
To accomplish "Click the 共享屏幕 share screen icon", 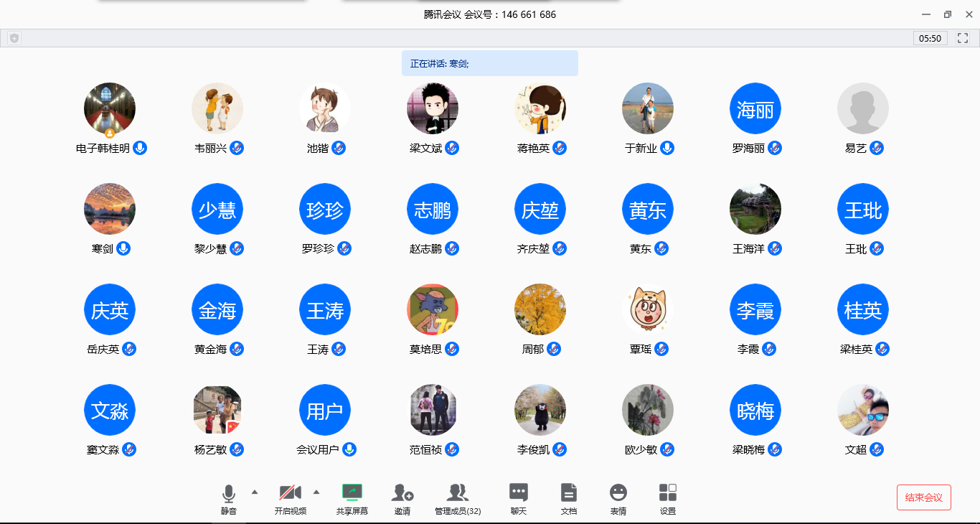I will click(x=352, y=493).
